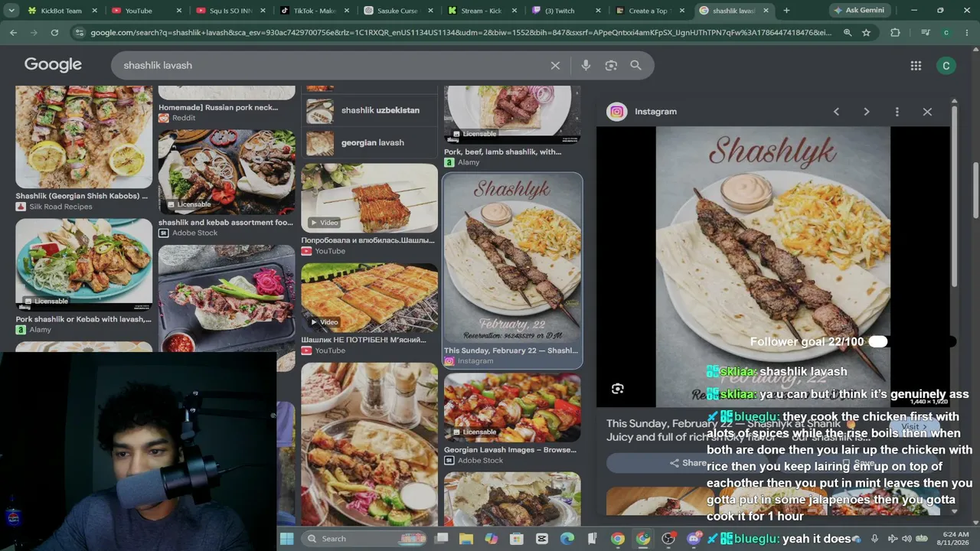
Task: Open Discord from the taskbar
Action: (x=694, y=539)
